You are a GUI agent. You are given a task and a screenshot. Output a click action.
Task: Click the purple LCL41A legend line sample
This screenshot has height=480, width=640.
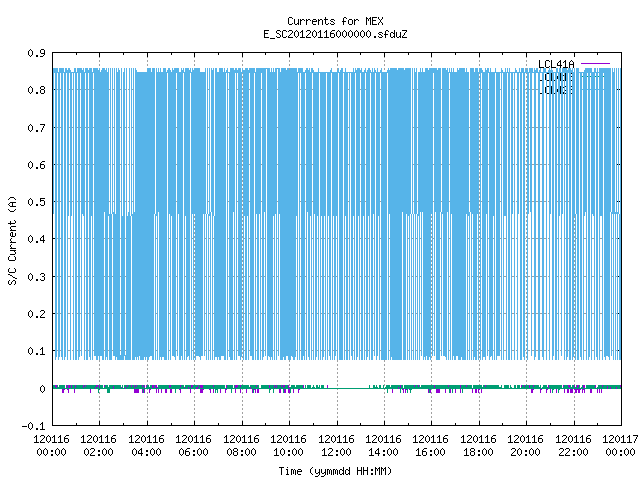[x=595, y=64]
